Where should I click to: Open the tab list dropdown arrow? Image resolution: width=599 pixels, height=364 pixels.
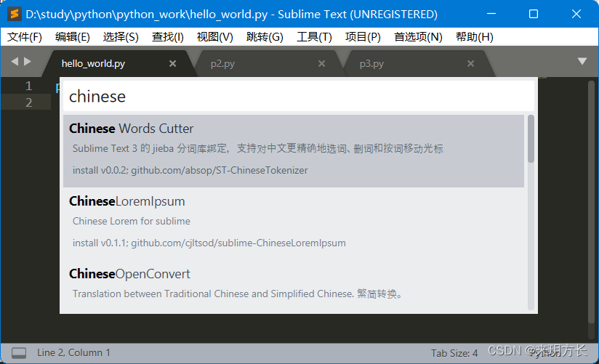click(582, 61)
